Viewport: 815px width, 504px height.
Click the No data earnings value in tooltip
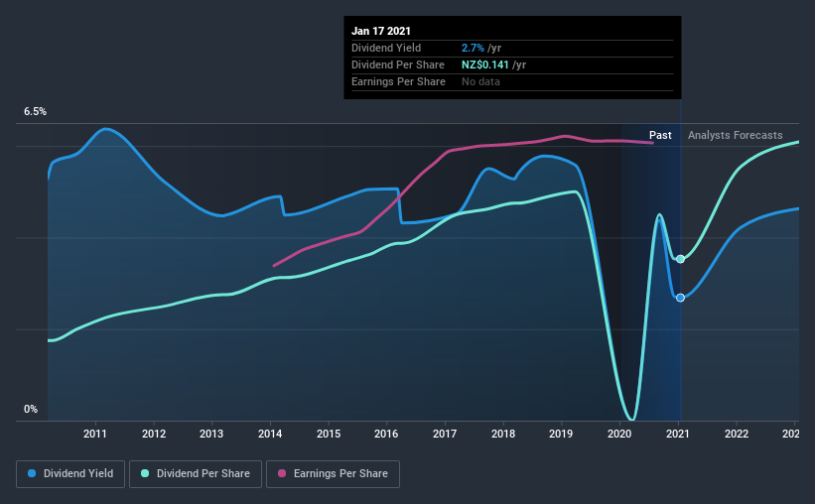tap(480, 81)
